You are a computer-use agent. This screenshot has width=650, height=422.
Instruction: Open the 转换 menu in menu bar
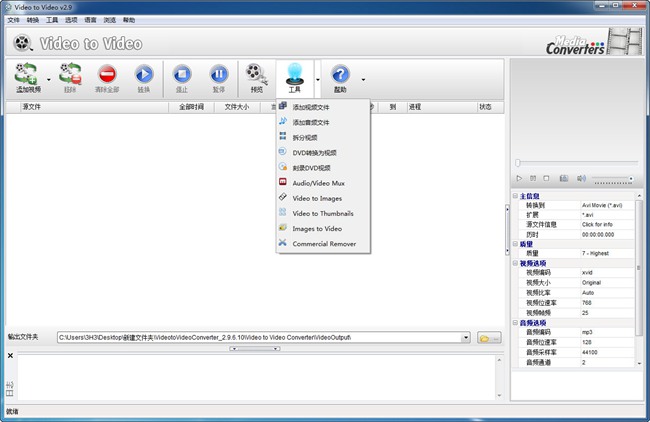pos(33,20)
